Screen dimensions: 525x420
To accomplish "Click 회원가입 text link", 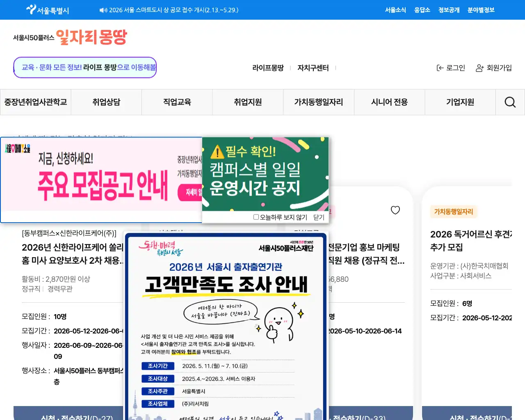I will [x=499, y=68].
